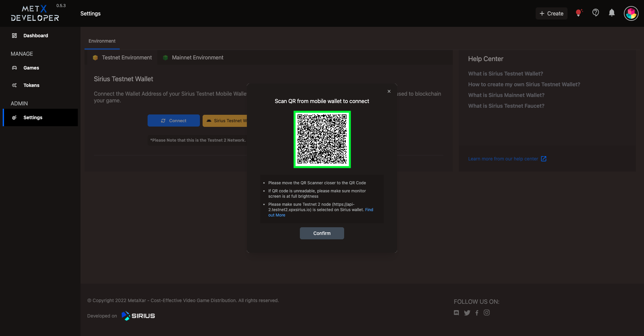Screen dimensions: 644x336
Task: Open the Dashboard grid icon
Action: tap(14, 36)
